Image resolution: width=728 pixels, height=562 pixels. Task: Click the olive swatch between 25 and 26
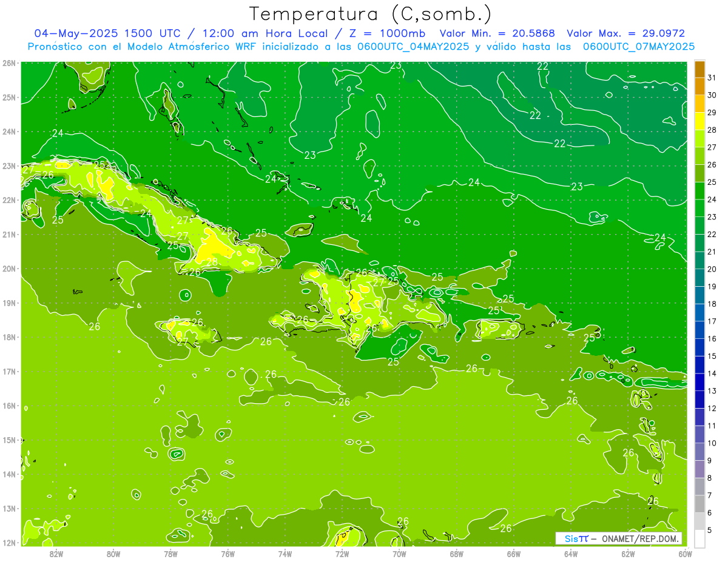699,173
